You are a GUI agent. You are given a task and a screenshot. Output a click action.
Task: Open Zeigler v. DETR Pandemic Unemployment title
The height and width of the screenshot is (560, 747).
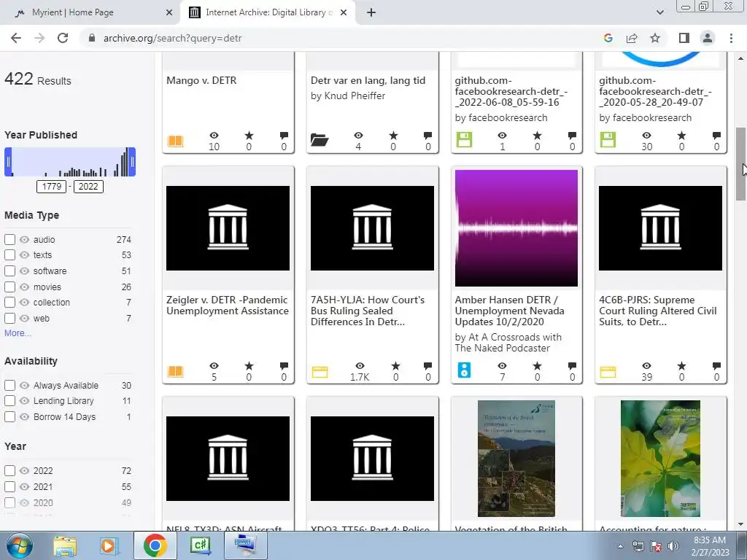[x=228, y=306]
